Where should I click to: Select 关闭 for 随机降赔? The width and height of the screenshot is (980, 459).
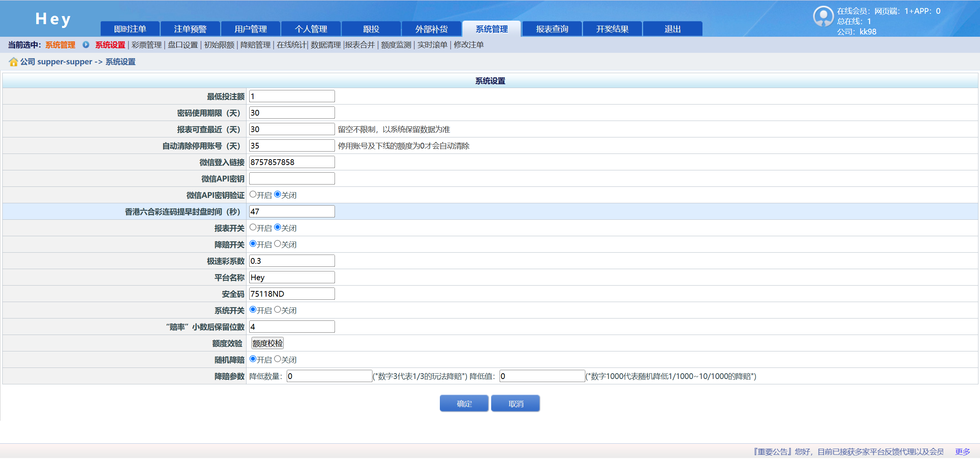coord(278,359)
